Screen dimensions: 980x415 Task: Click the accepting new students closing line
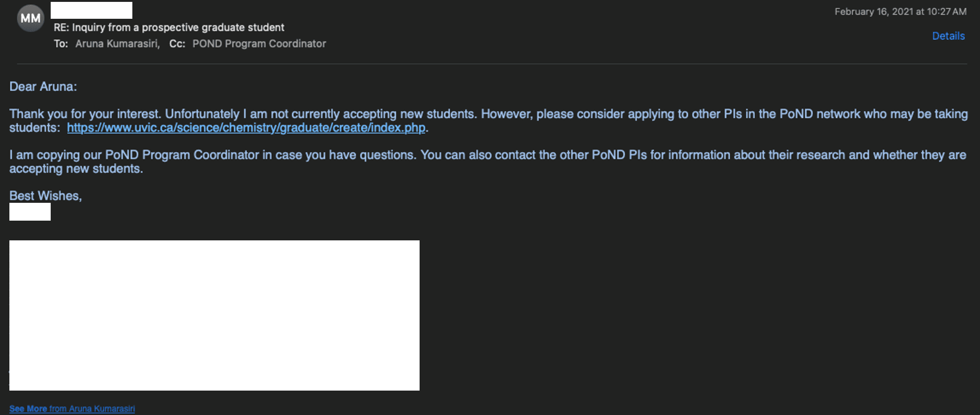coord(76,169)
